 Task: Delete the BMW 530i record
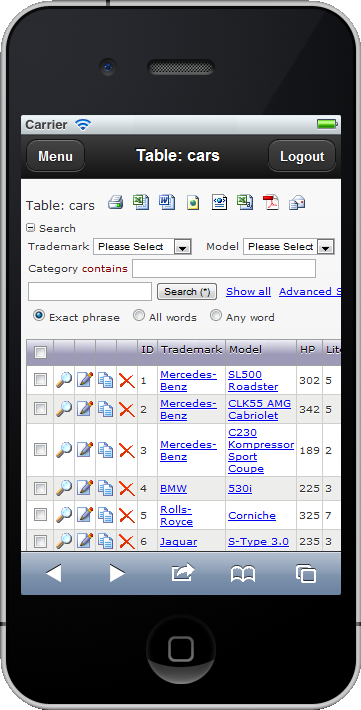coord(127,488)
